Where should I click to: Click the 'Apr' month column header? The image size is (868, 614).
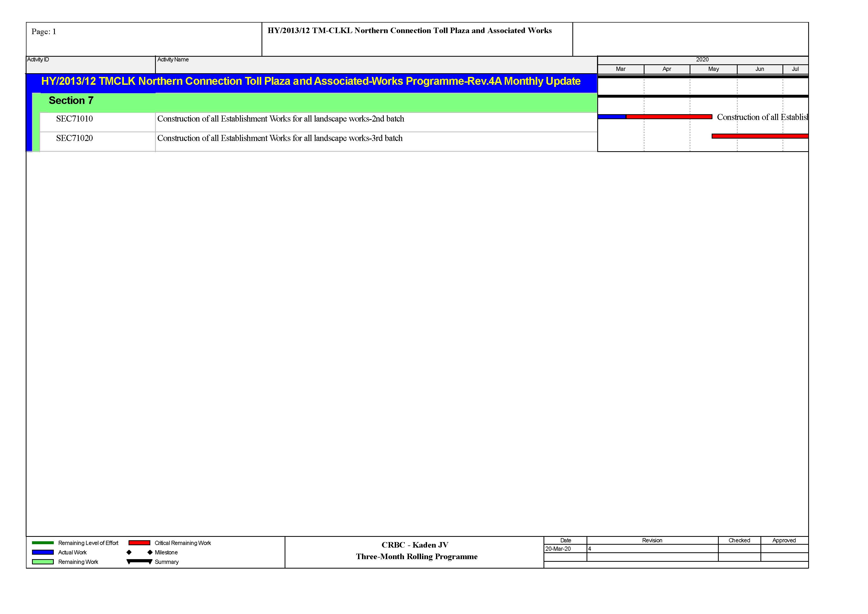click(667, 69)
